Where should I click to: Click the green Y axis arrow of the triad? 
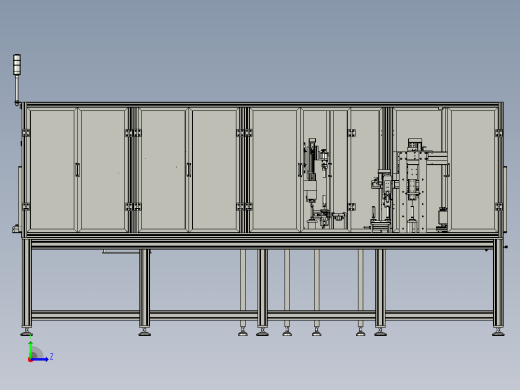[x=31, y=349]
